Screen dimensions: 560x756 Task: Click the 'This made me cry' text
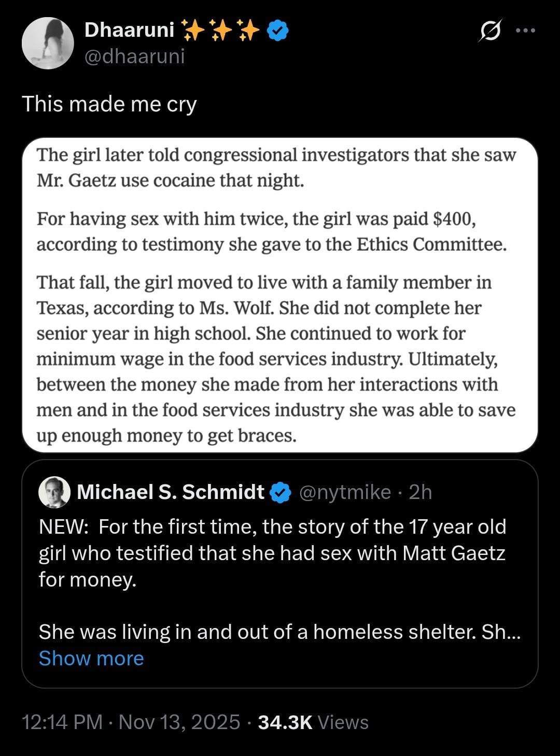(x=109, y=104)
